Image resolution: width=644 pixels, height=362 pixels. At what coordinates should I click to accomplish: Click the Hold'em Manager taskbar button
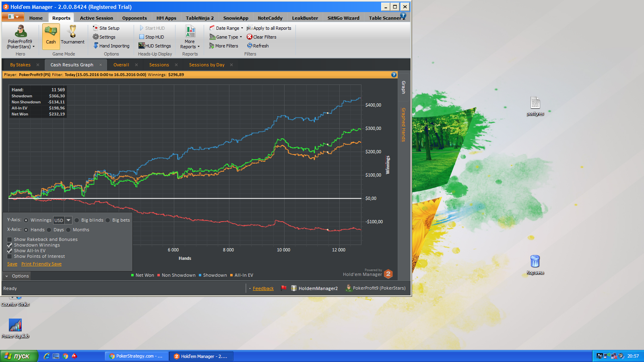point(201,356)
